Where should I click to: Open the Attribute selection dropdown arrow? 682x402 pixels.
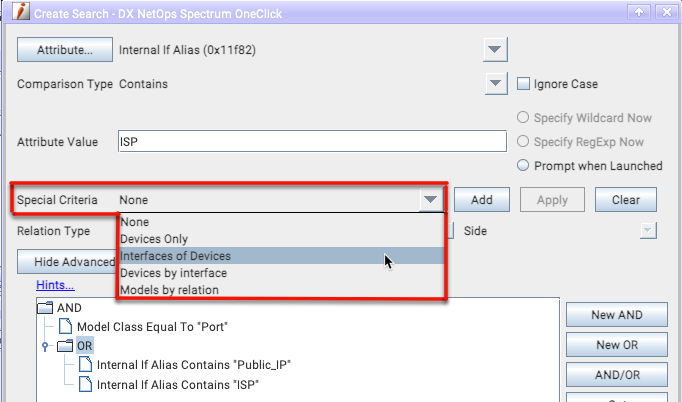coord(497,50)
